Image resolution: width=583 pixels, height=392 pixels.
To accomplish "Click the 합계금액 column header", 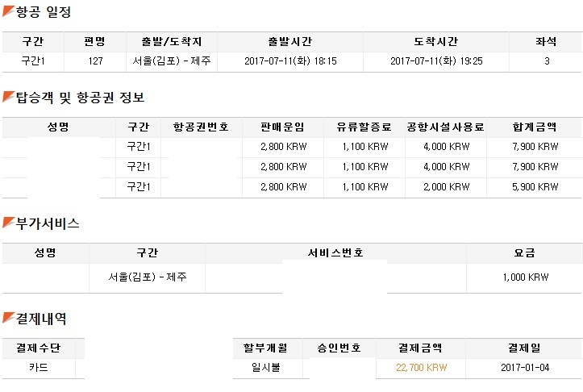I will pos(535,127).
